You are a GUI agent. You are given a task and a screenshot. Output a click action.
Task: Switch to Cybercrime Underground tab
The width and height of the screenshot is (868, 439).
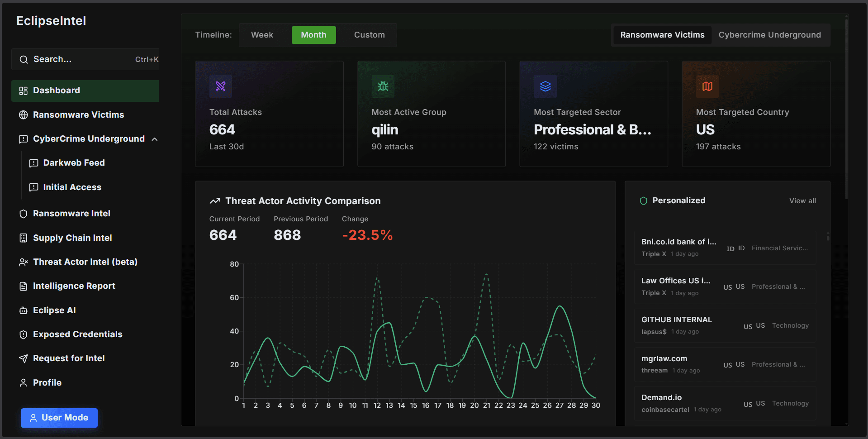click(770, 35)
